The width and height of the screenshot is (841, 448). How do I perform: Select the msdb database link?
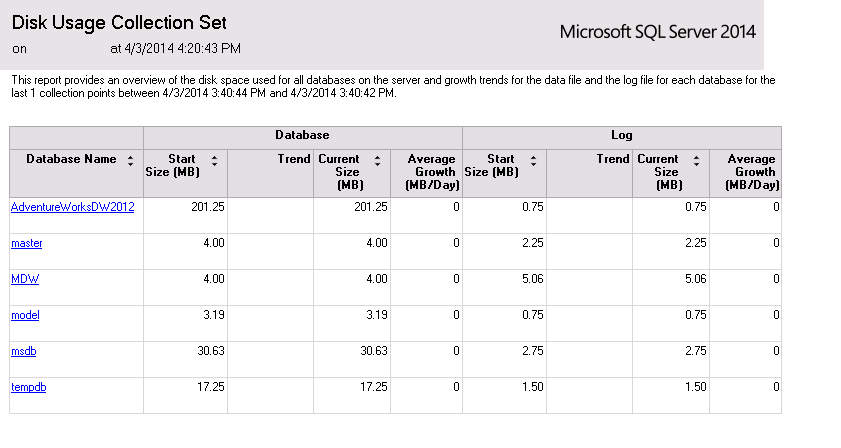pos(24,351)
